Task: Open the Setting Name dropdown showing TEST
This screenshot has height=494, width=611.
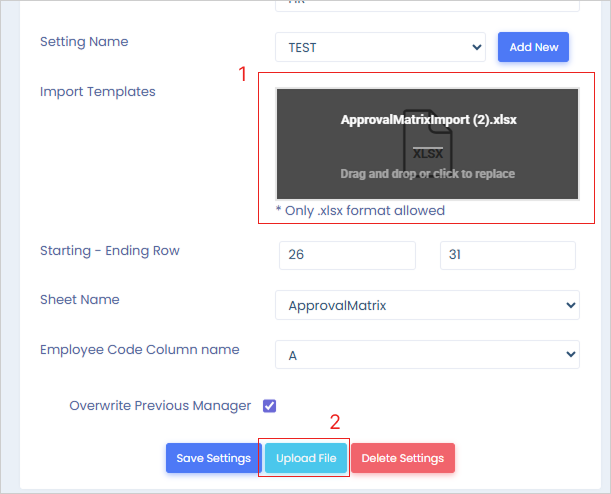Action: (380, 47)
